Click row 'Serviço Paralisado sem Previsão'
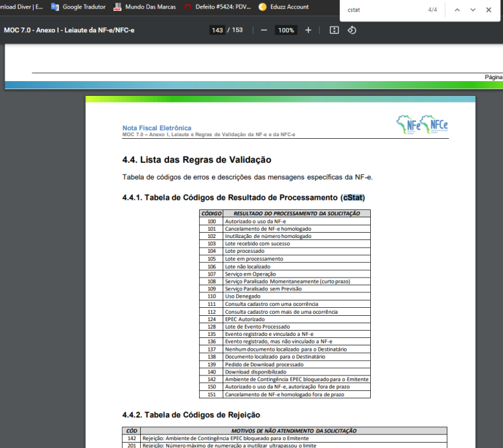Viewport: 503px width, 448px height. click(285, 288)
